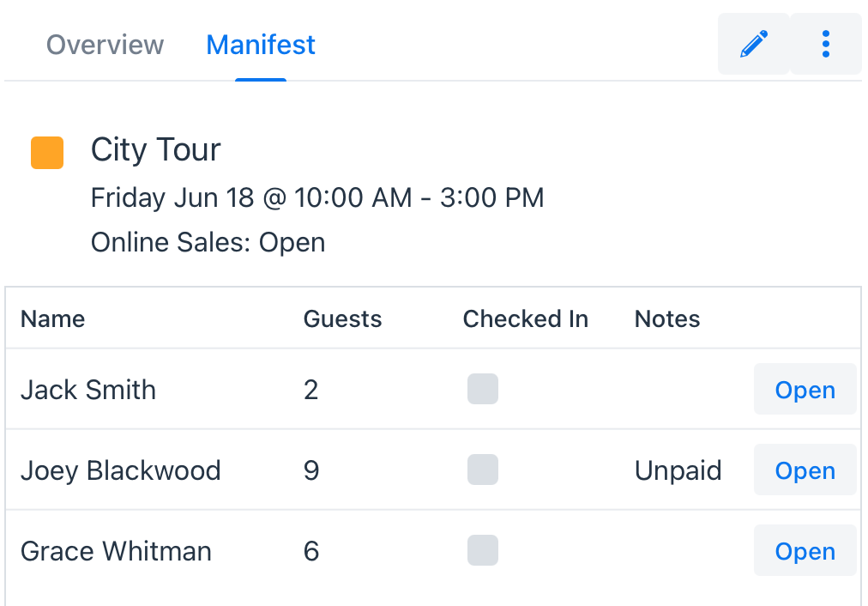Click the pencil edit icon
This screenshot has height=606, width=868.
point(753,44)
